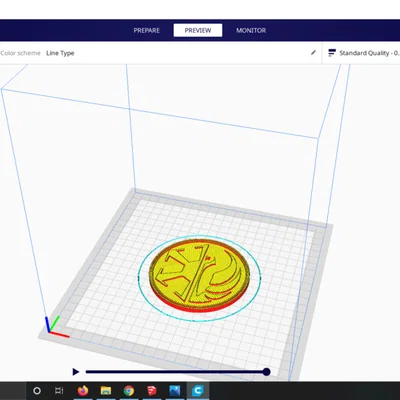Screen dimensions: 400x400
Task: Launch Google Chrome from the taskbar
Action: click(129, 390)
